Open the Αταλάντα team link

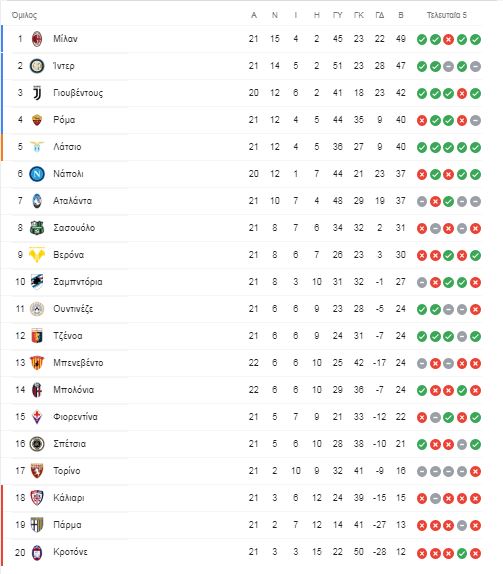(72, 201)
